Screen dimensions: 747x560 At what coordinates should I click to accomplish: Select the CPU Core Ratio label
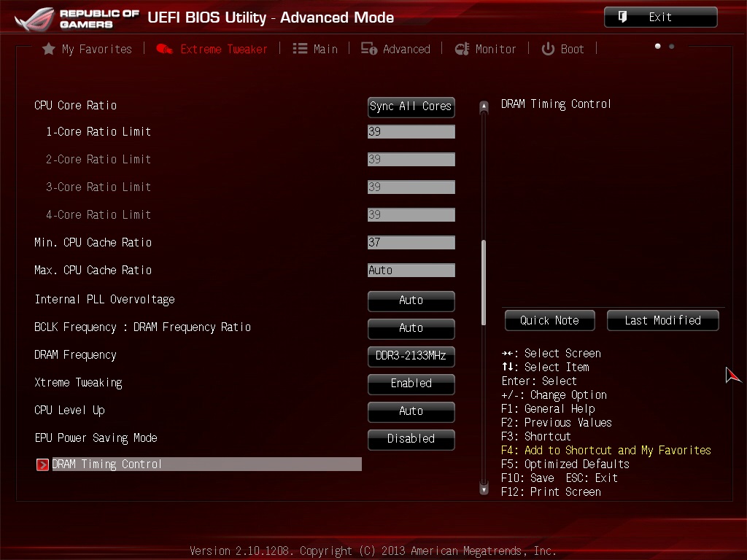75,105
